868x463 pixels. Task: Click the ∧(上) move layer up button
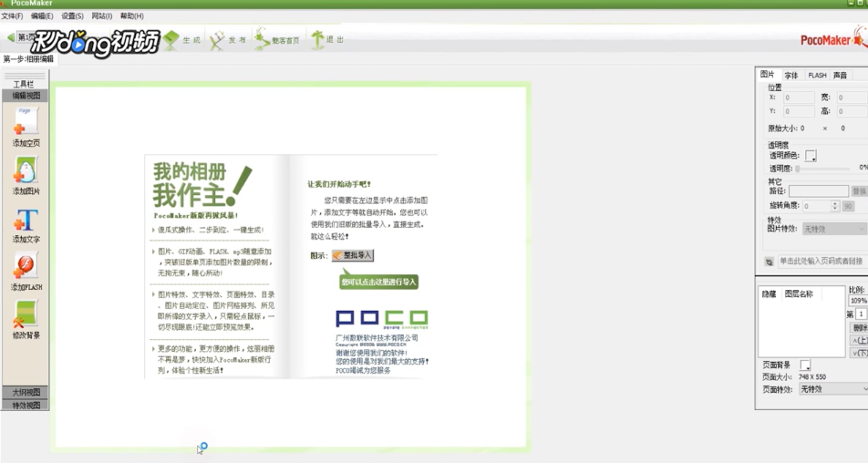[859, 340]
